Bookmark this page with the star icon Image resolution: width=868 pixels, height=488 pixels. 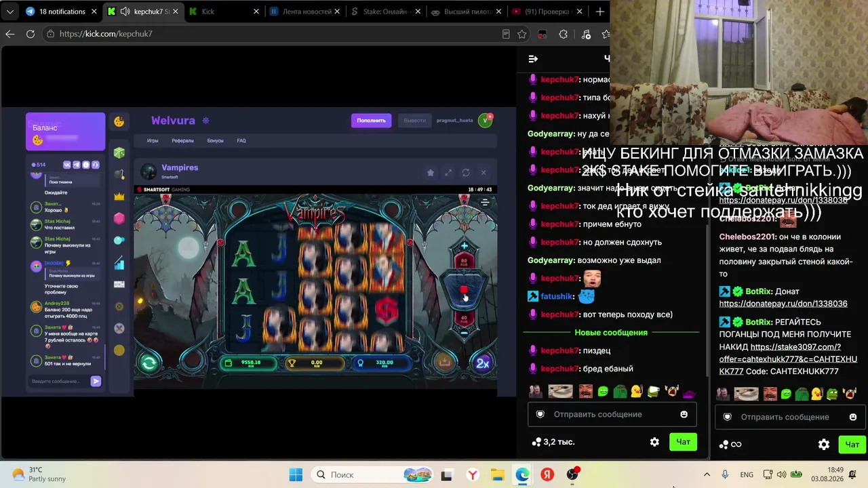tap(521, 34)
